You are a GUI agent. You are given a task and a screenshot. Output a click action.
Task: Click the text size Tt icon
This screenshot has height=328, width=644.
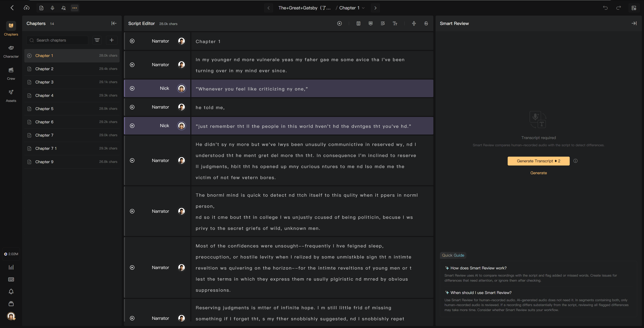pos(395,23)
